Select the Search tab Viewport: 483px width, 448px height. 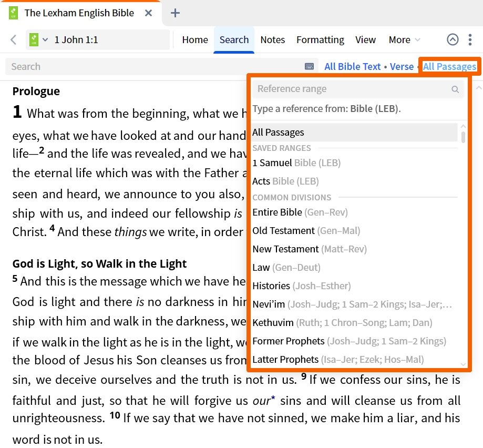pos(234,40)
